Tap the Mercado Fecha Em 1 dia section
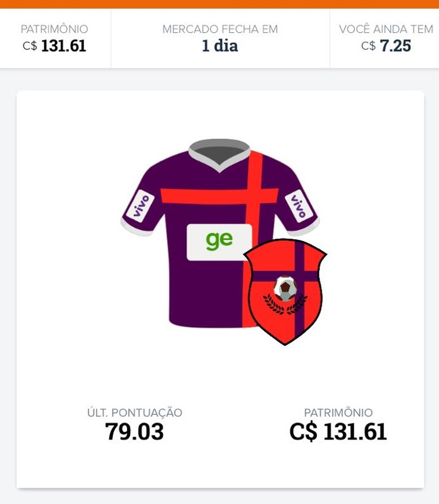 pos(220,38)
